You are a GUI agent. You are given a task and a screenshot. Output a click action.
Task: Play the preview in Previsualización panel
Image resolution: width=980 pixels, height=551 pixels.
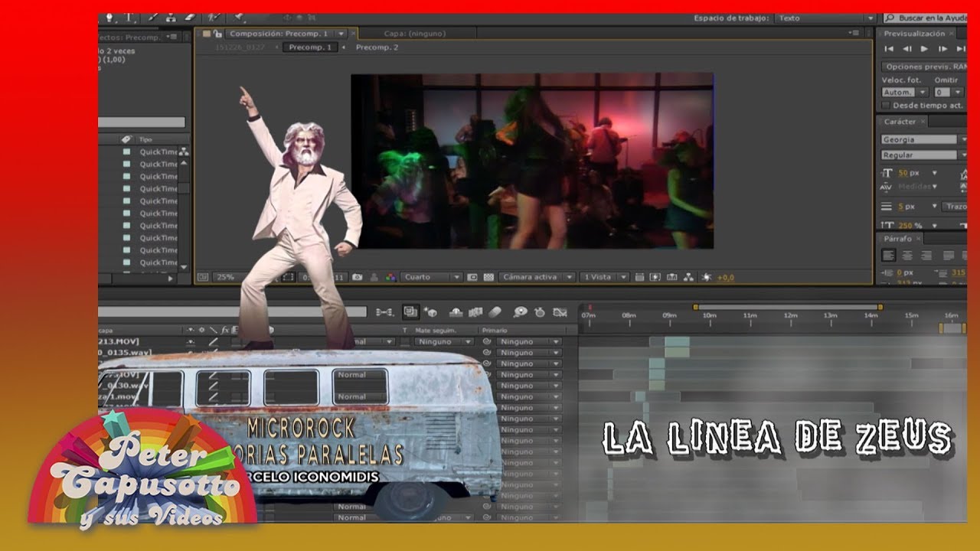click(x=924, y=49)
